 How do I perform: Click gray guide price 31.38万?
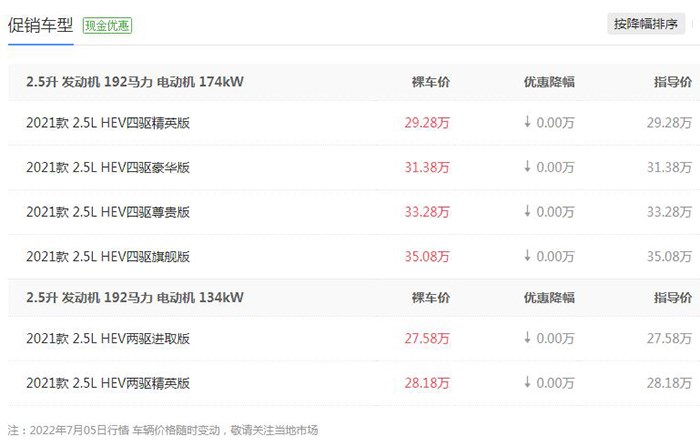click(669, 167)
